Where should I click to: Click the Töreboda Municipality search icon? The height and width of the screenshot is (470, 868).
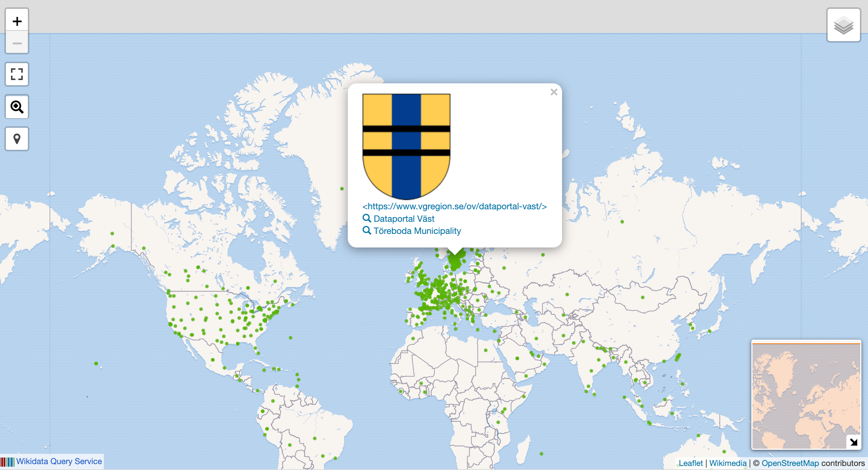point(366,231)
